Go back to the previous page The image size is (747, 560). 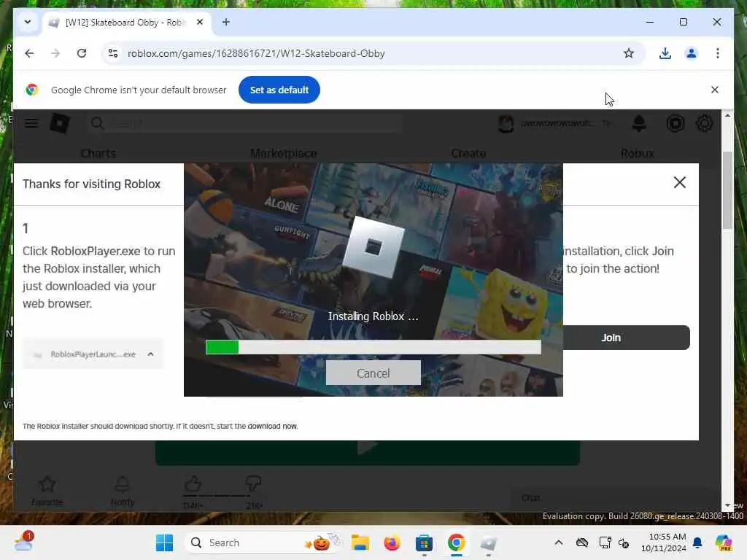coord(29,53)
